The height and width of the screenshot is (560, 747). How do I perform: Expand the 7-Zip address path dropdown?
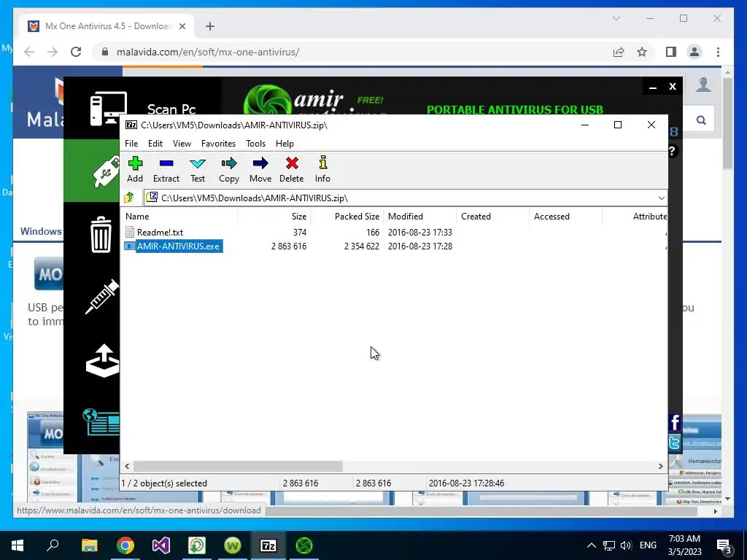tap(661, 198)
